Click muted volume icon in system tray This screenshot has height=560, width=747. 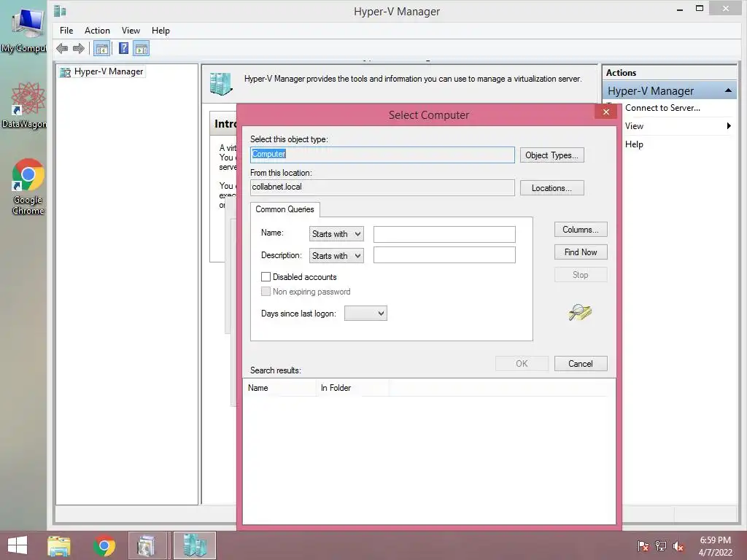coord(678,546)
